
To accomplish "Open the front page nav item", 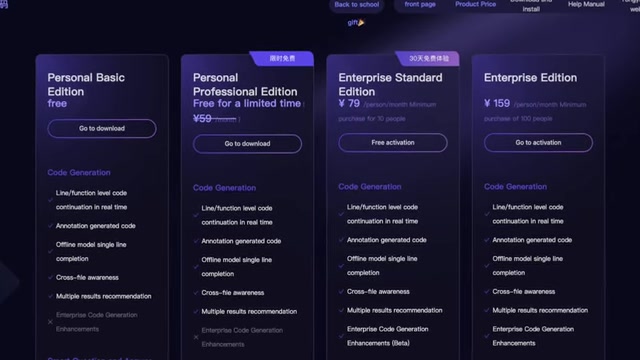I will click(x=420, y=4).
